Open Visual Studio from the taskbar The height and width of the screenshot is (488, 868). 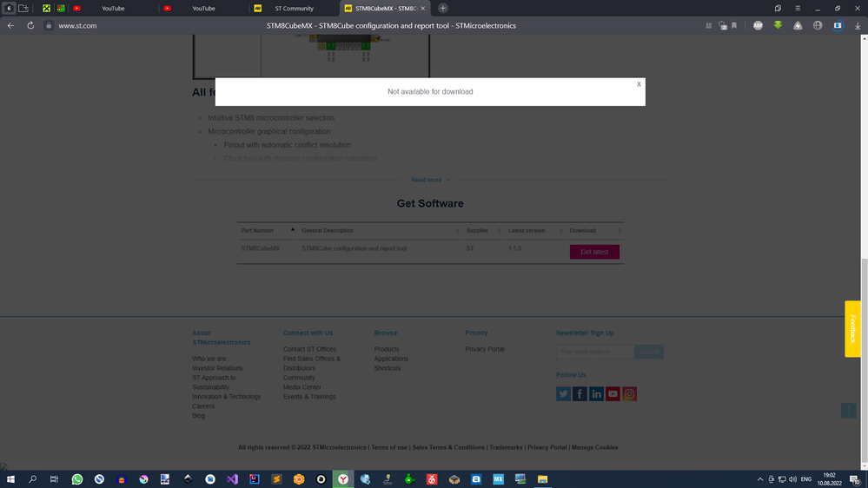[x=232, y=479]
